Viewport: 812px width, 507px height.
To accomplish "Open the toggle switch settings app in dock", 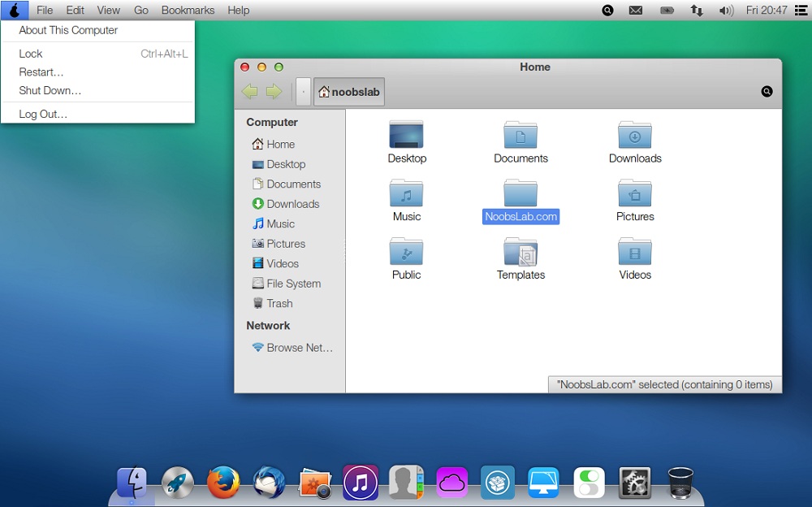I will point(589,482).
